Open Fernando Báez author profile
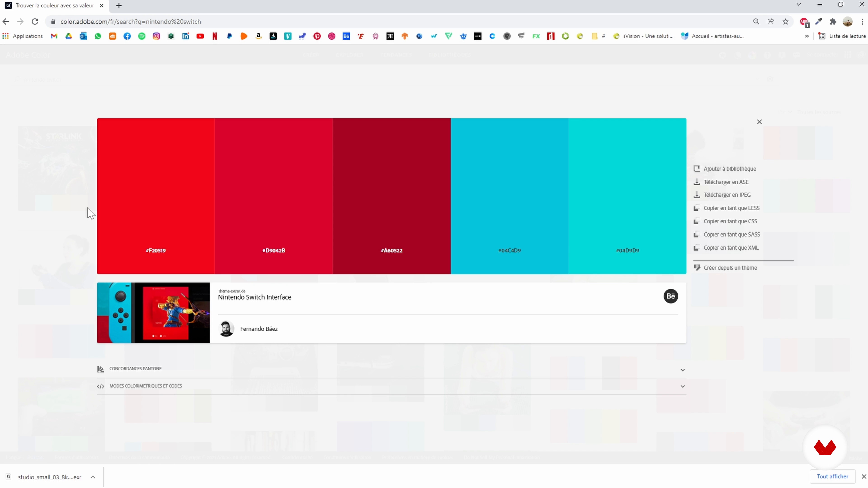The height and width of the screenshot is (488, 868). [259, 329]
